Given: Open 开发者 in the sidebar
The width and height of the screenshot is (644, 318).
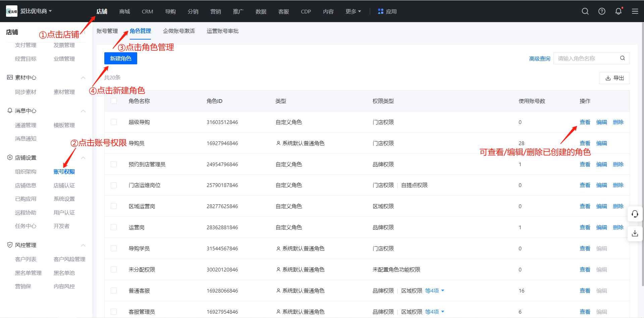Looking at the screenshot, I should pos(61,226).
